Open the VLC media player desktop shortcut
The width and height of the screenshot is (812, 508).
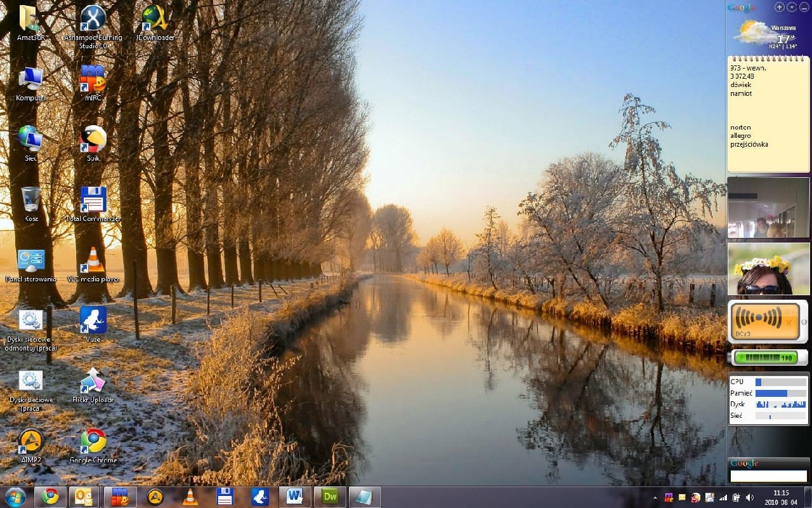93,262
